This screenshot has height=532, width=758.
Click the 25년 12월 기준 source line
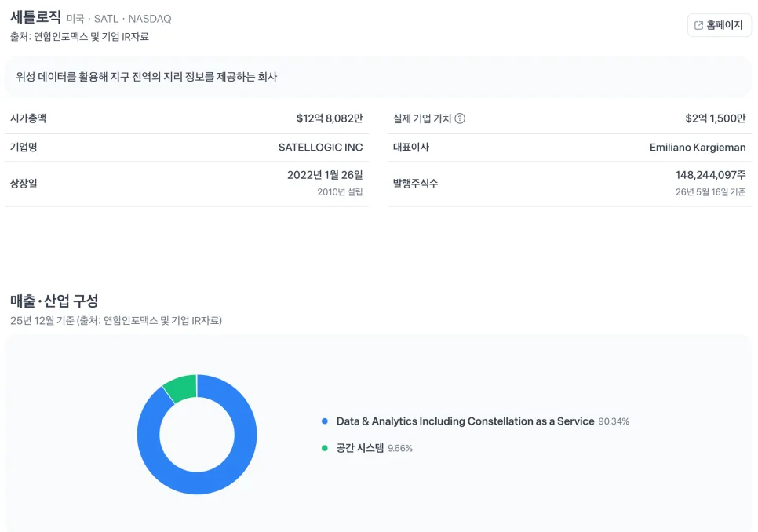click(116, 321)
